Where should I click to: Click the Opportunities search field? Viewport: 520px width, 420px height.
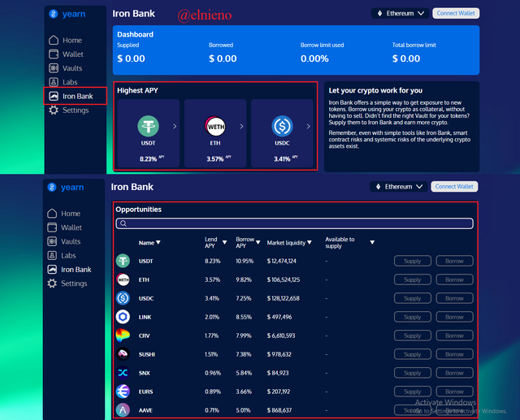point(294,223)
